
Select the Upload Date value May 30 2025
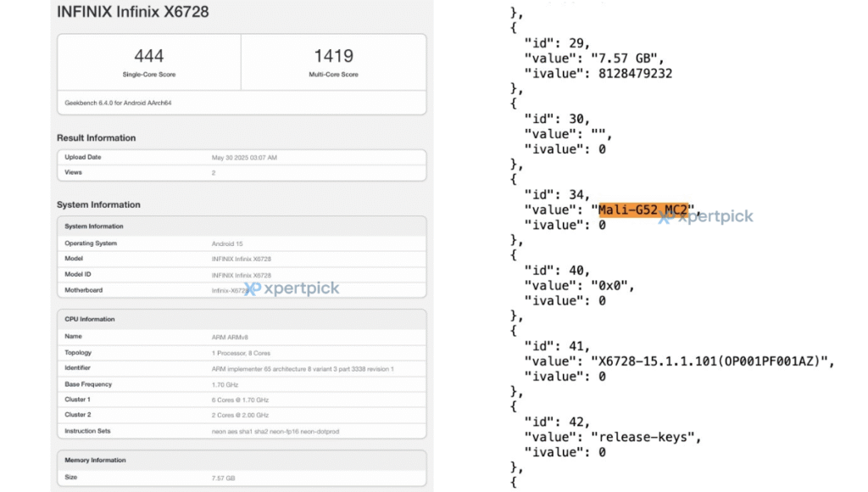click(244, 158)
